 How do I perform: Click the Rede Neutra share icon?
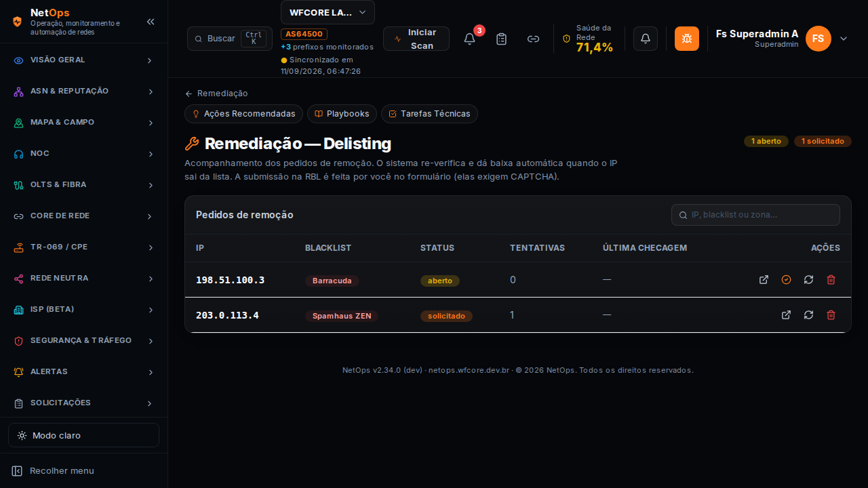click(x=19, y=279)
